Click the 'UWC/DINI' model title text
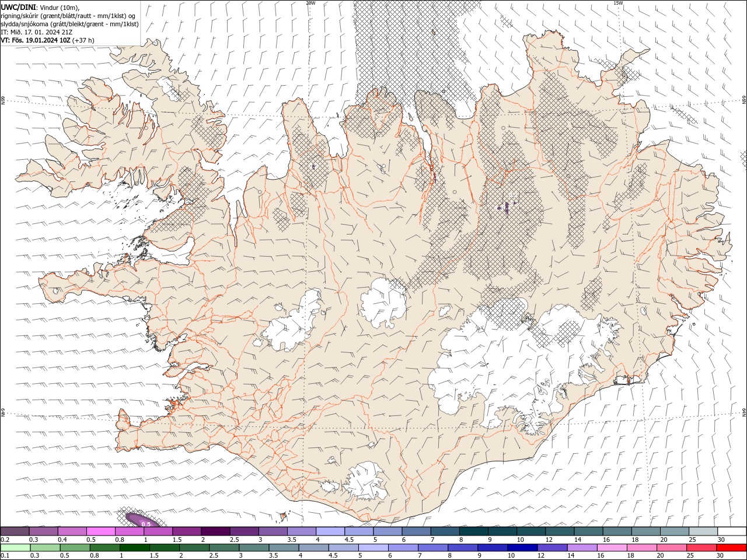Viewport: 747px width, 560px height. 18,7
